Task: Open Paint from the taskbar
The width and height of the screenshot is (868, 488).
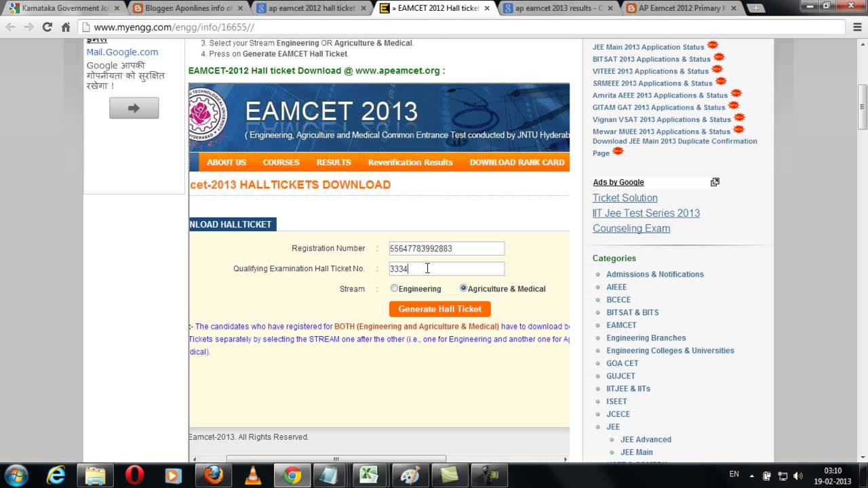Action: coord(410,475)
